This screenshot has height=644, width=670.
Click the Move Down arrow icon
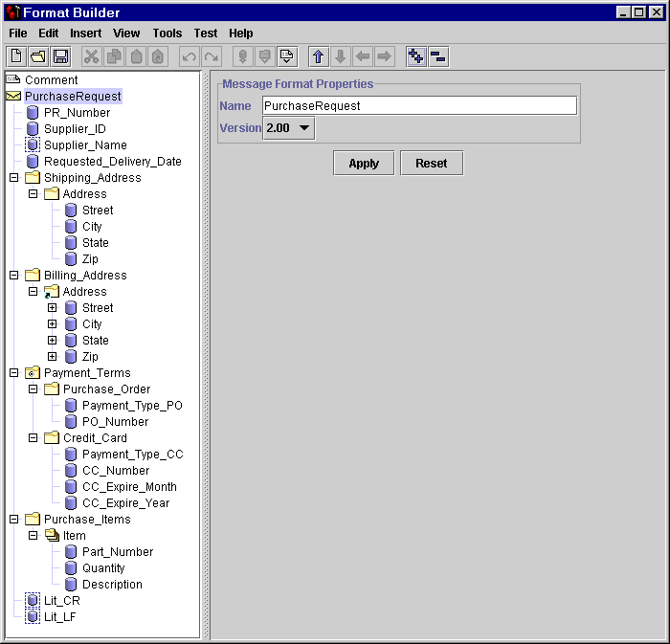(x=341, y=56)
